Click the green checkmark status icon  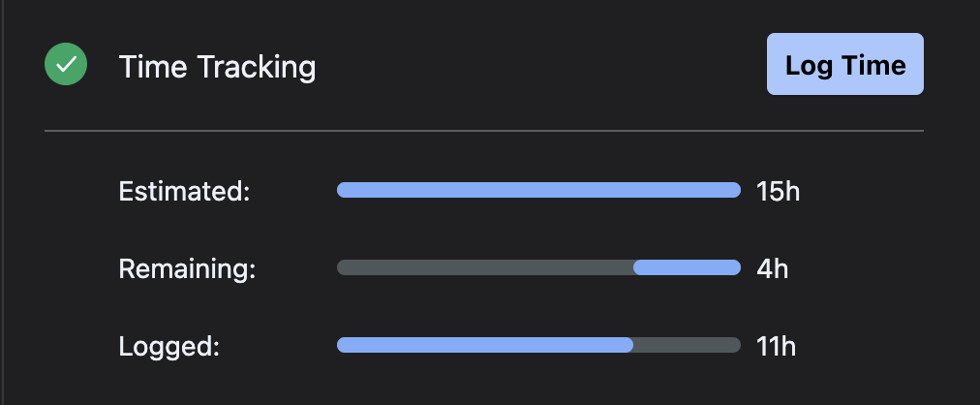[x=66, y=65]
